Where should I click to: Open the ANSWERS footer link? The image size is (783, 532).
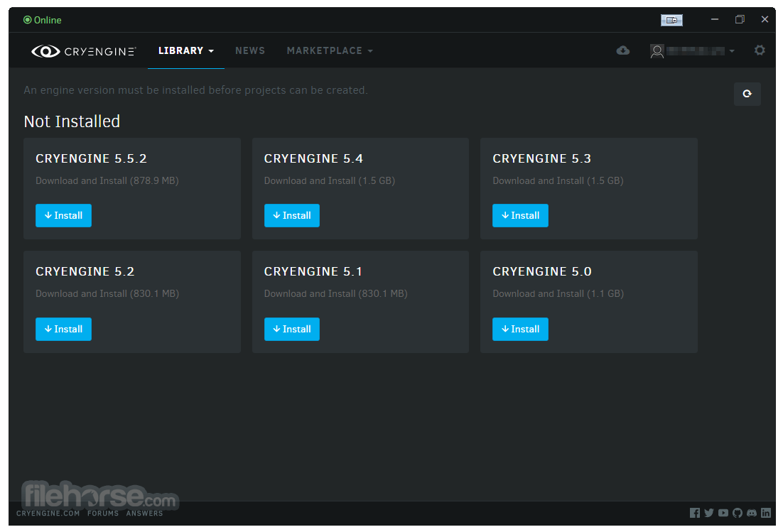tap(144, 514)
